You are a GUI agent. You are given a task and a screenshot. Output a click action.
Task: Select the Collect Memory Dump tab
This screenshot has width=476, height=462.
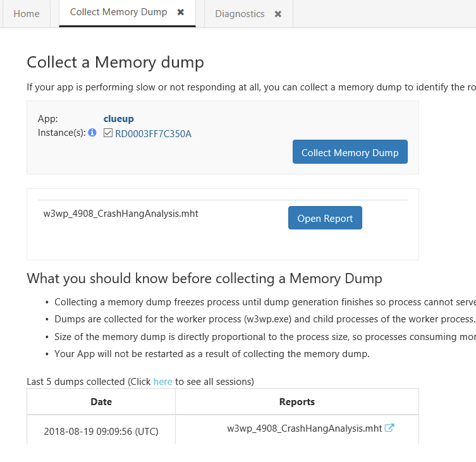click(119, 12)
